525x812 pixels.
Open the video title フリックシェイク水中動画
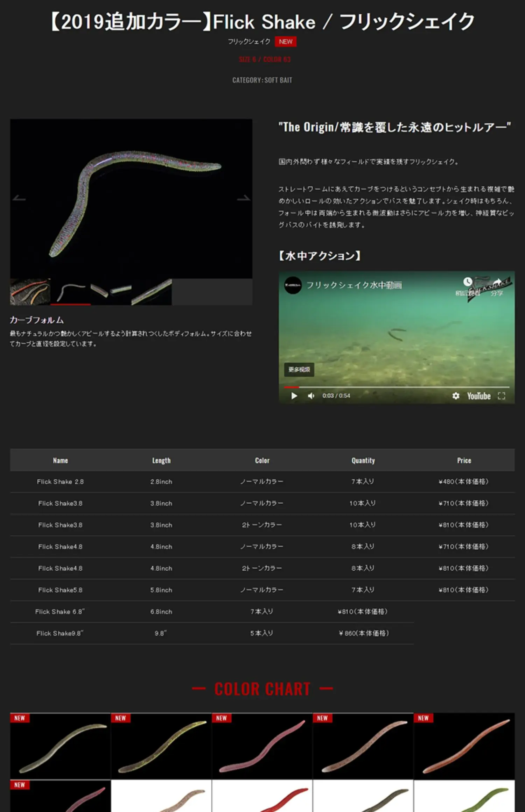pos(354,285)
